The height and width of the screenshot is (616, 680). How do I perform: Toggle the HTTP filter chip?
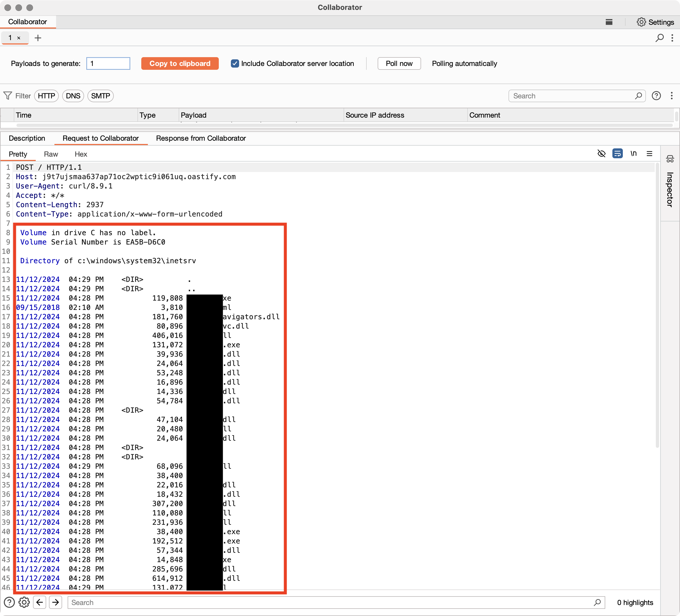[x=46, y=96]
